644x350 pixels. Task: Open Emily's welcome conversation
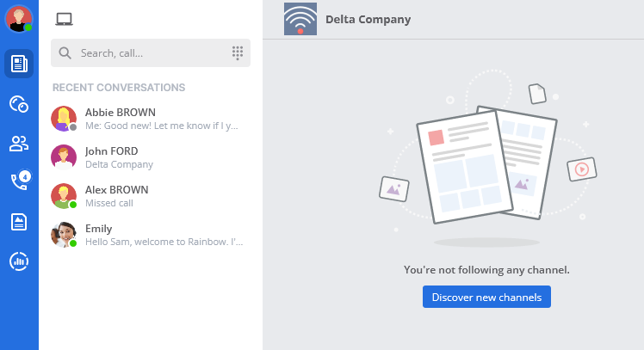[x=151, y=235]
